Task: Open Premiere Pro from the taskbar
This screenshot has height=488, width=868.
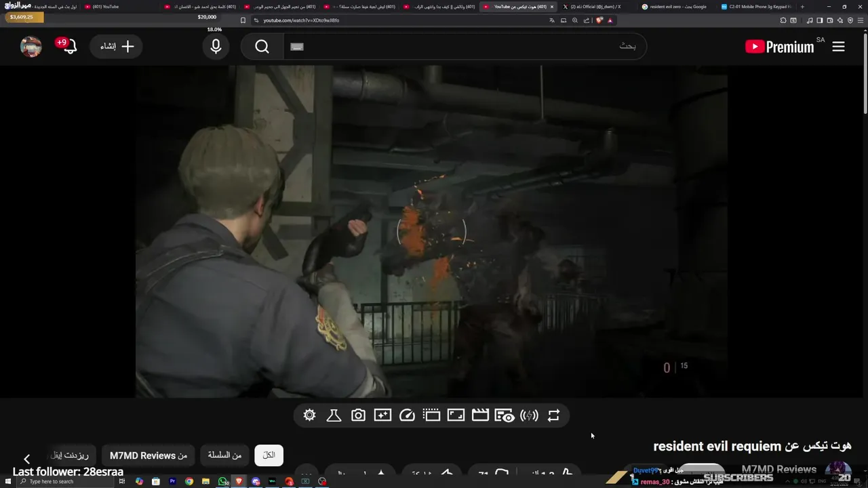Action: (x=172, y=481)
